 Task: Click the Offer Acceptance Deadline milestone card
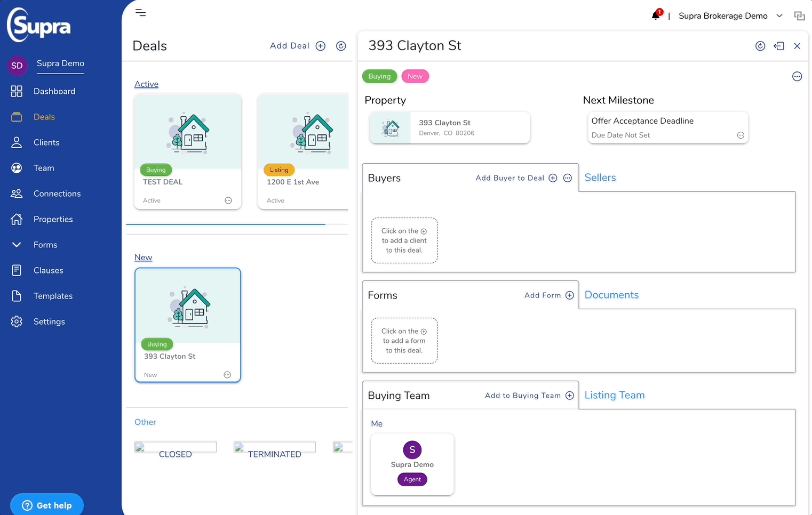(x=668, y=127)
